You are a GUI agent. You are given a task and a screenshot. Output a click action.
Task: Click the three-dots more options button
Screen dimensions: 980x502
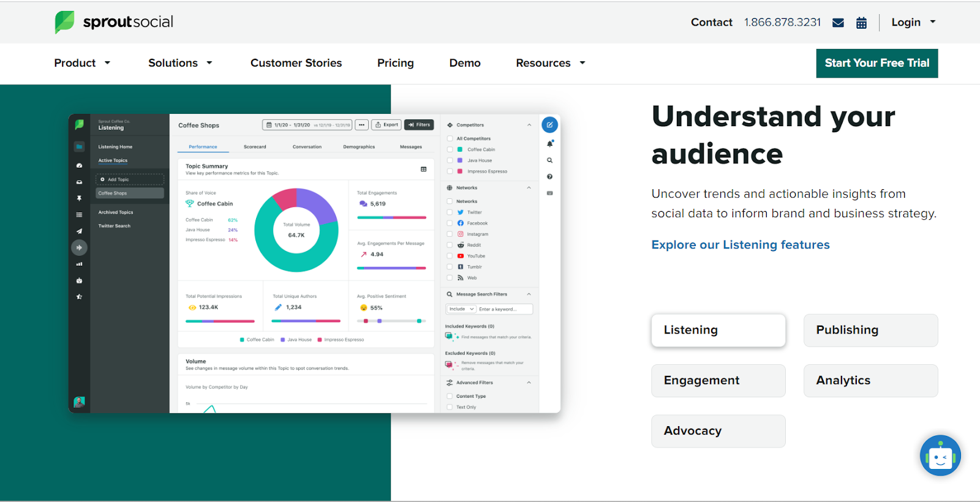[362, 125]
